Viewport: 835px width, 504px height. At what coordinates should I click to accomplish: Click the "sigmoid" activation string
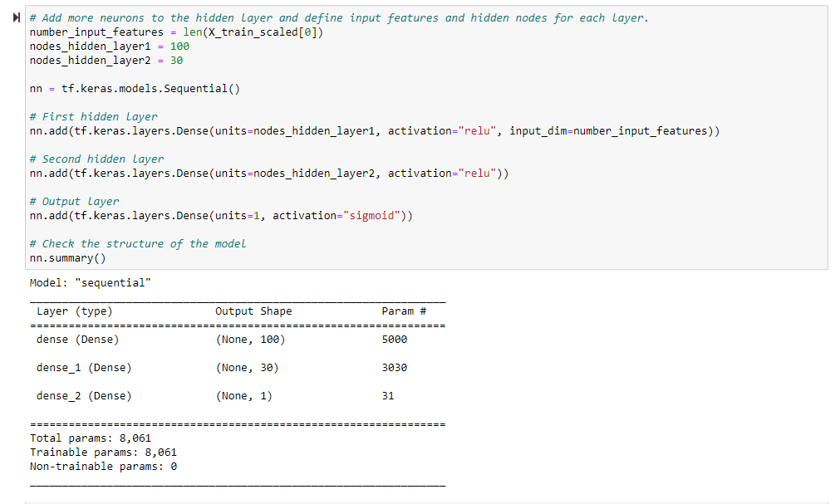(x=371, y=216)
